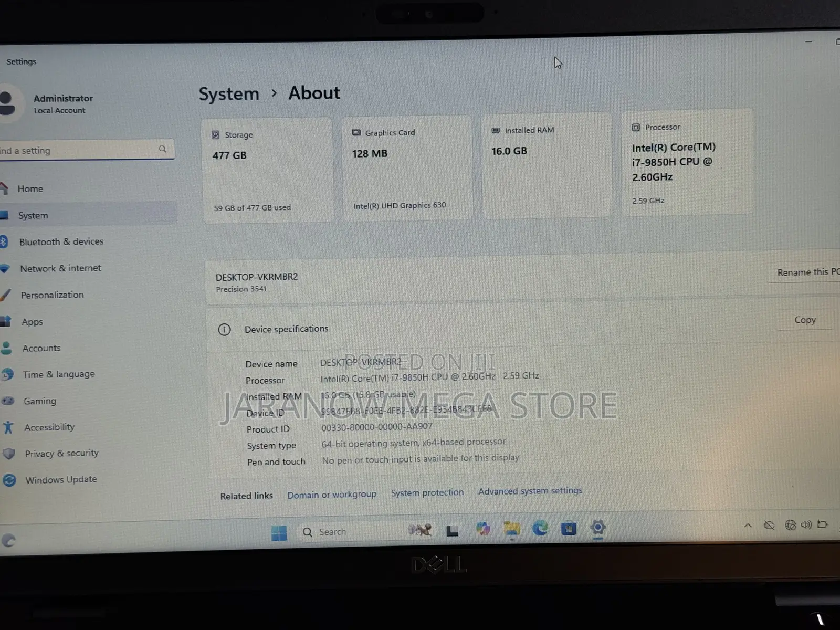Image resolution: width=840 pixels, height=630 pixels.
Task: Select the 64-bit operating system text
Action: pyautogui.click(x=414, y=443)
